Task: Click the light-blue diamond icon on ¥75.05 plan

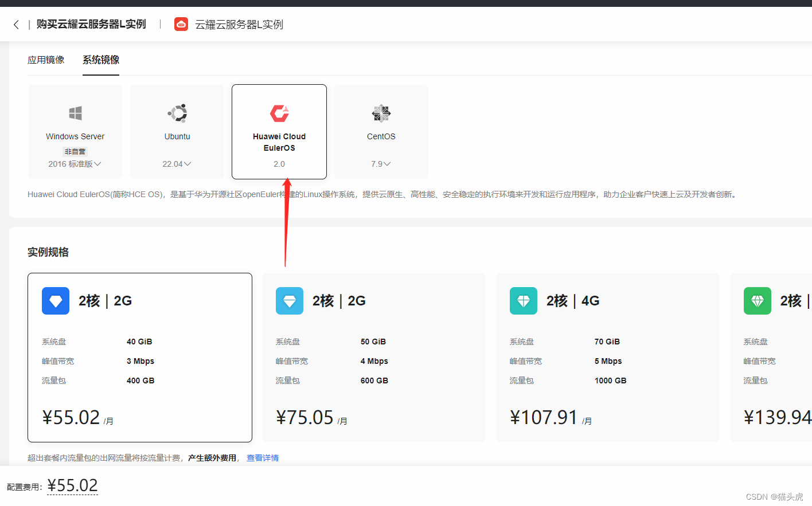Action: tap(290, 301)
